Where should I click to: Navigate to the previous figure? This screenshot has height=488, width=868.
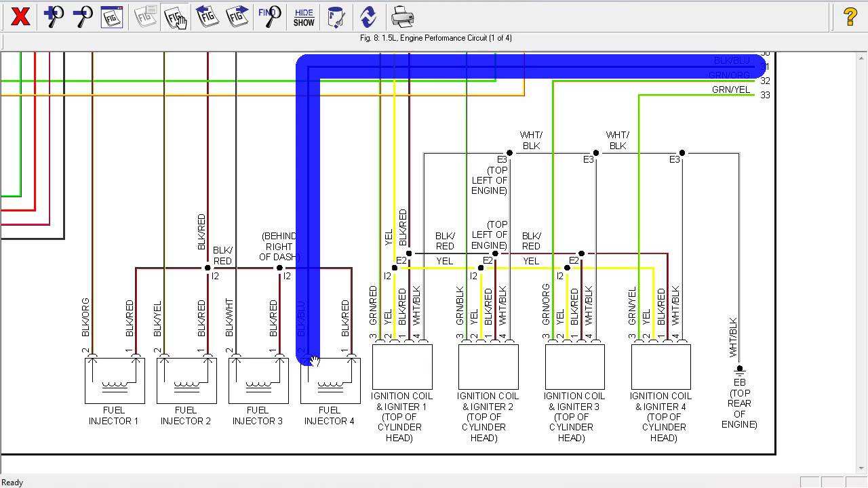(207, 17)
